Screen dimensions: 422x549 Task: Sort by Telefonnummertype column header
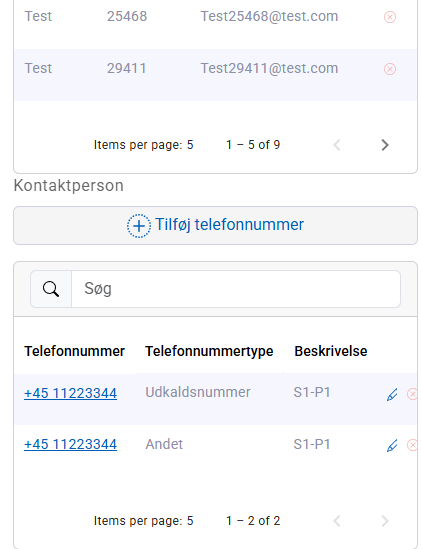tap(209, 351)
